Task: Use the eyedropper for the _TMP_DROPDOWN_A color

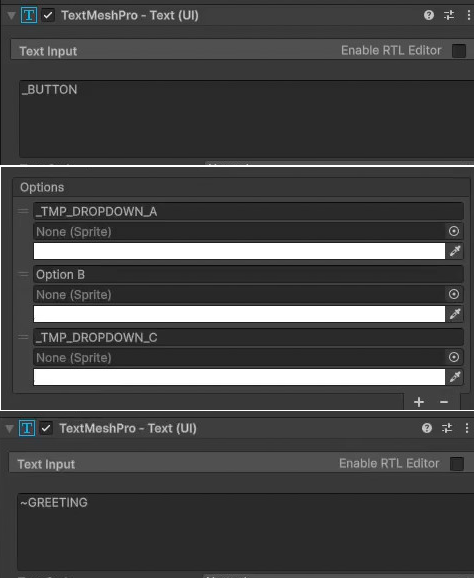Action: (x=455, y=251)
